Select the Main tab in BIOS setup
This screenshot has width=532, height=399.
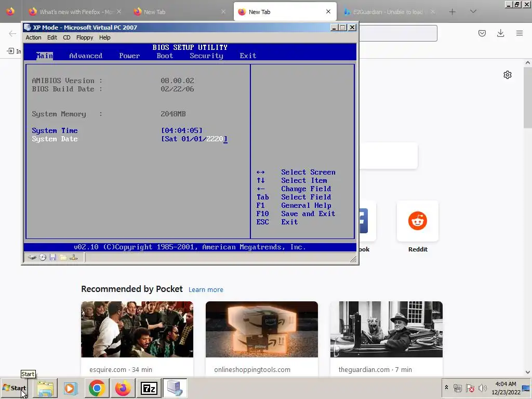[x=45, y=56]
